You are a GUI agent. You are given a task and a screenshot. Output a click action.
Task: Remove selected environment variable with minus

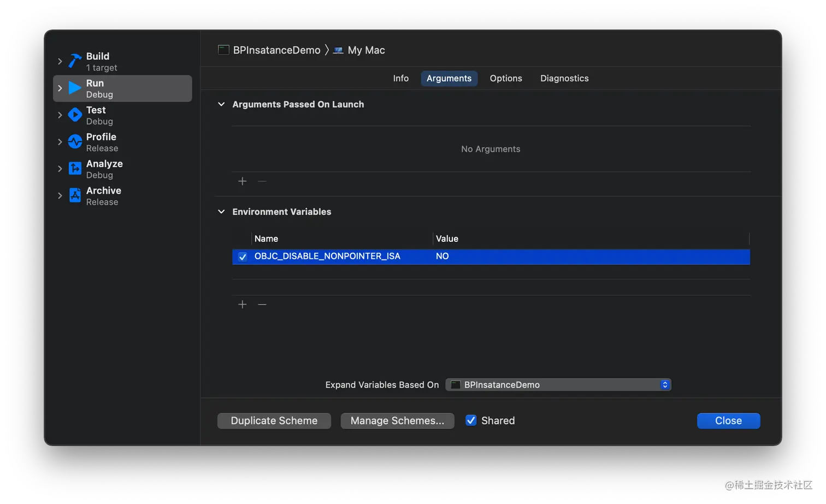point(262,305)
